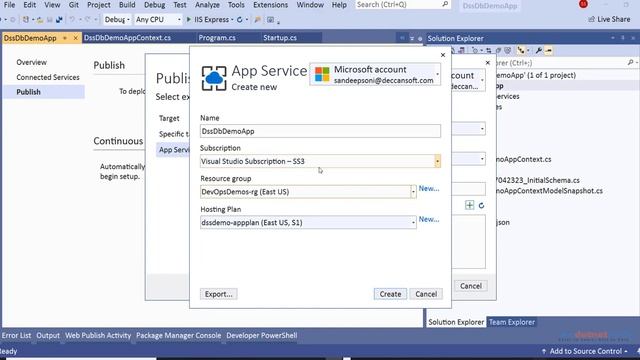Start debugging with IIS Express play icon

pyautogui.click(x=189, y=20)
